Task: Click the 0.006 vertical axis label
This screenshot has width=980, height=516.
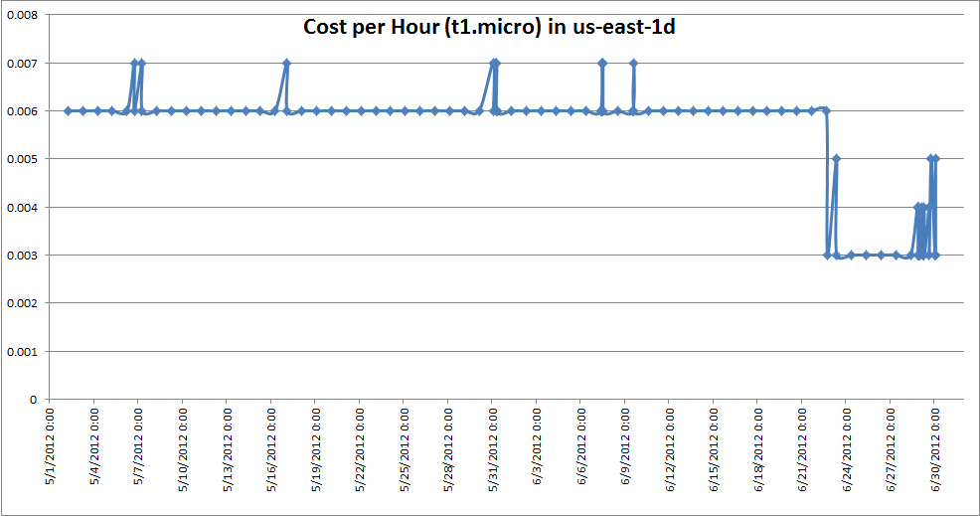Action: [x=22, y=111]
